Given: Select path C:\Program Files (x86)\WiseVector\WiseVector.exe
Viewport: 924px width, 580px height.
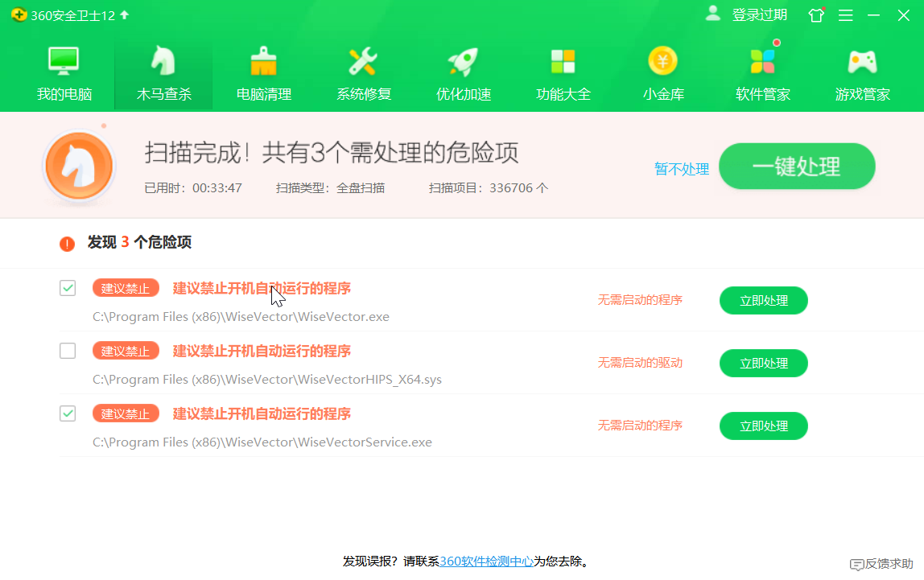Looking at the screenshot, I should click(x=241, y=317).
